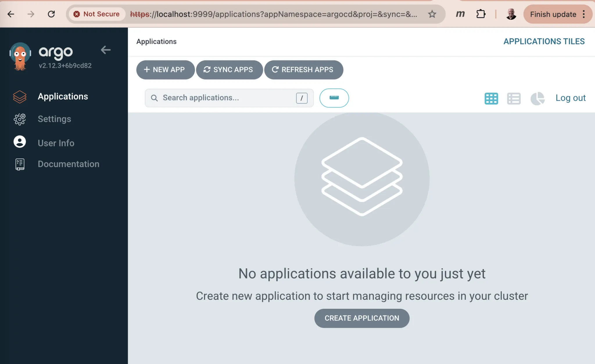Click the CREATE APPLICATION button
The image size is (595, 364).
tap(362, 318)
